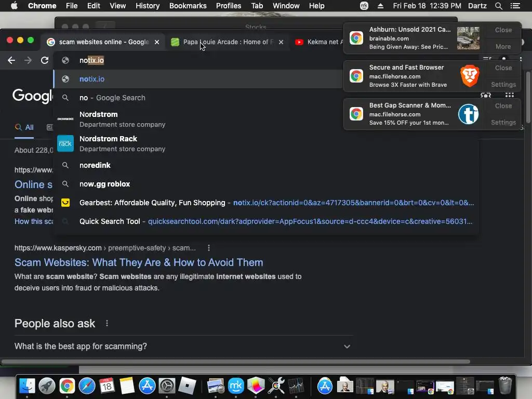Reload the page with refresh icon
The width and height of the screenshot is (532, 399).
(45, 60)
